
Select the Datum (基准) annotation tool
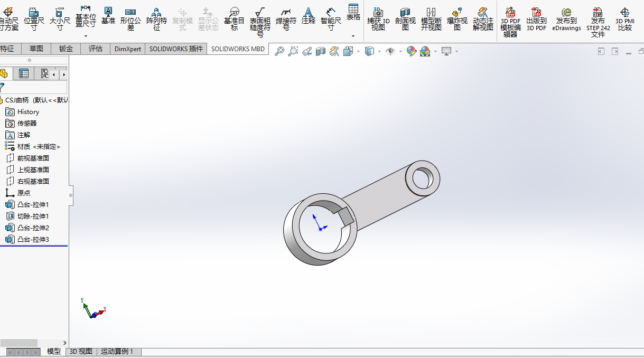tap(108, 15)
